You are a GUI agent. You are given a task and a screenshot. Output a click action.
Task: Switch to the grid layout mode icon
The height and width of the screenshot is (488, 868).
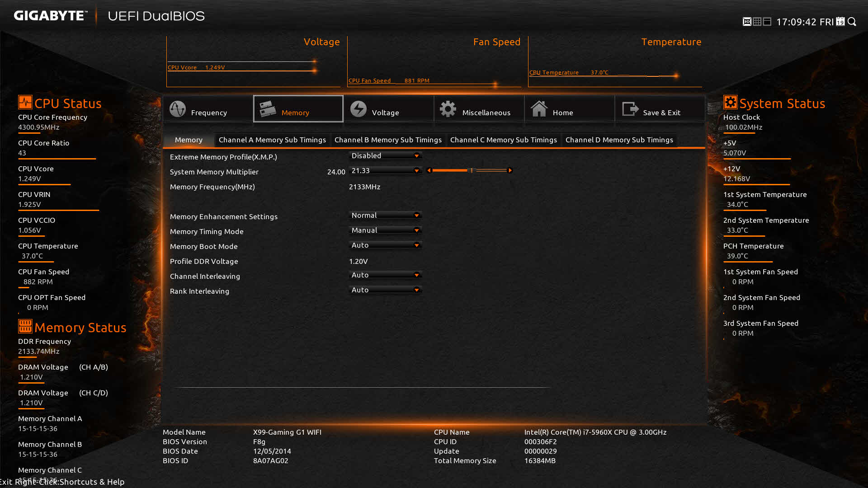pos(757,22)
